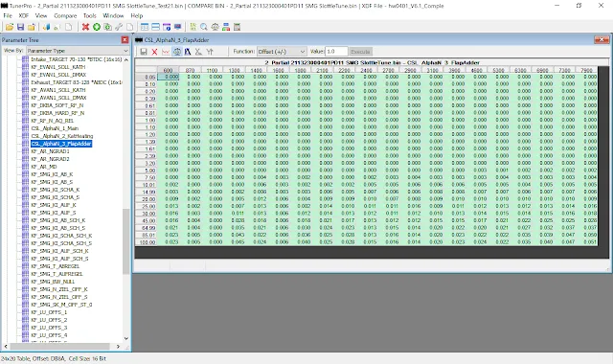This screenshot has height=364, width=613.
Task: Click the balance scale compare icon in main toolbar
Action: [x=215, y=27]
